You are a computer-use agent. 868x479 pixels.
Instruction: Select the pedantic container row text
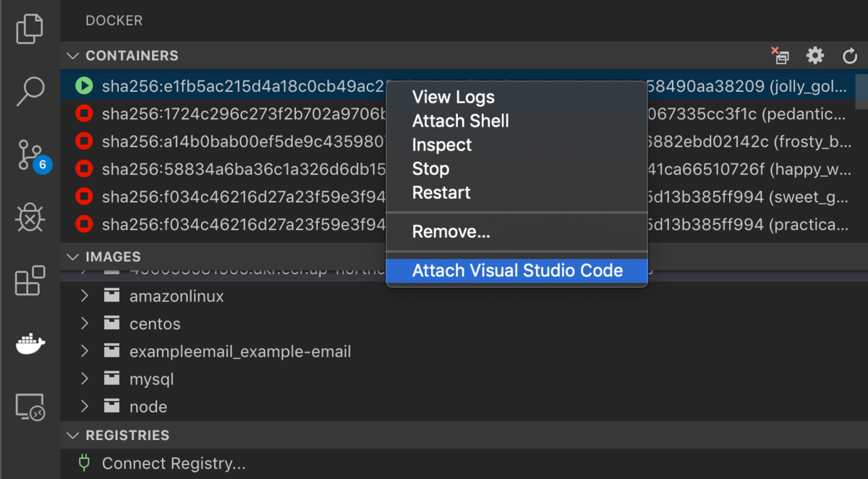point(474,114)
